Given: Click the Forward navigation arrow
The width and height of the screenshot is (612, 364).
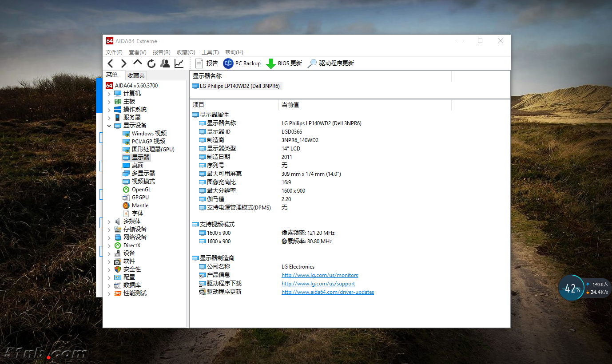Looking at the screenshot, I should [x=124, y=63].
